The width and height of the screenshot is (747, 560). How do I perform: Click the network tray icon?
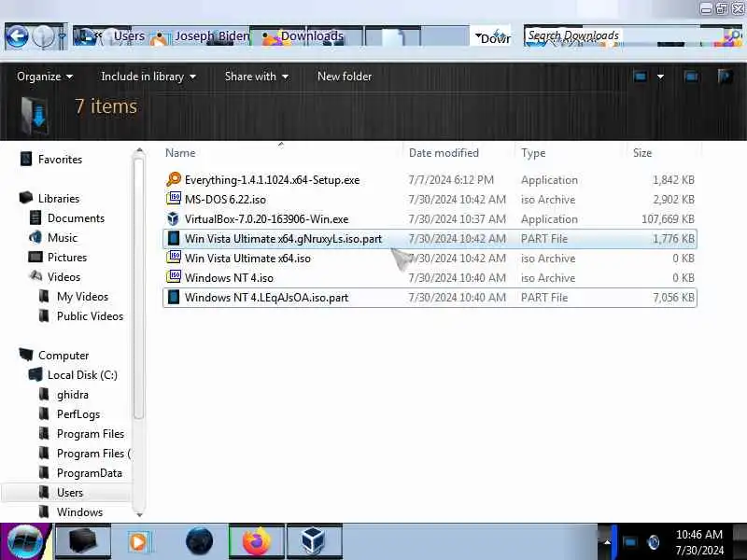pyautogui.click(x=629, y=542)
